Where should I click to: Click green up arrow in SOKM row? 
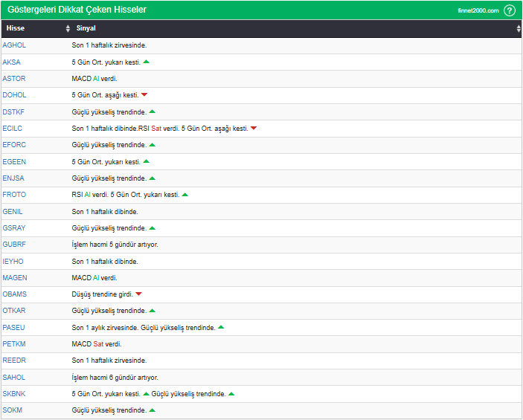(153, 410)
